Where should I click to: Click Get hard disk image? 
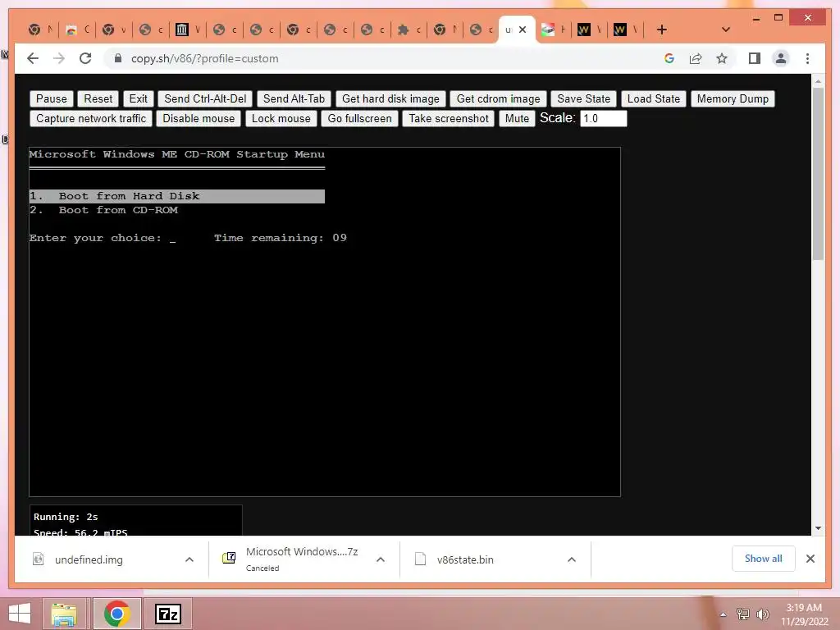click(390, 98)
